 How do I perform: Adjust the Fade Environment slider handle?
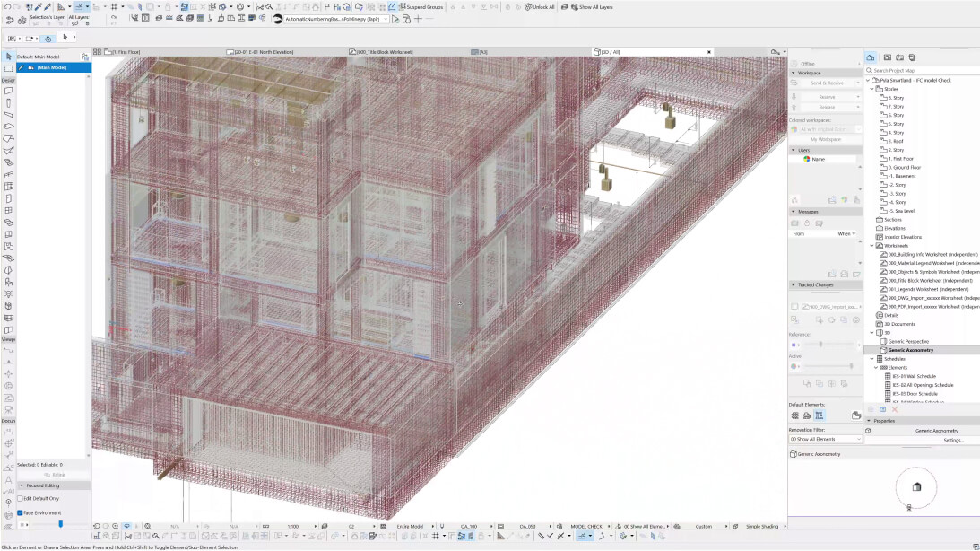61,524
